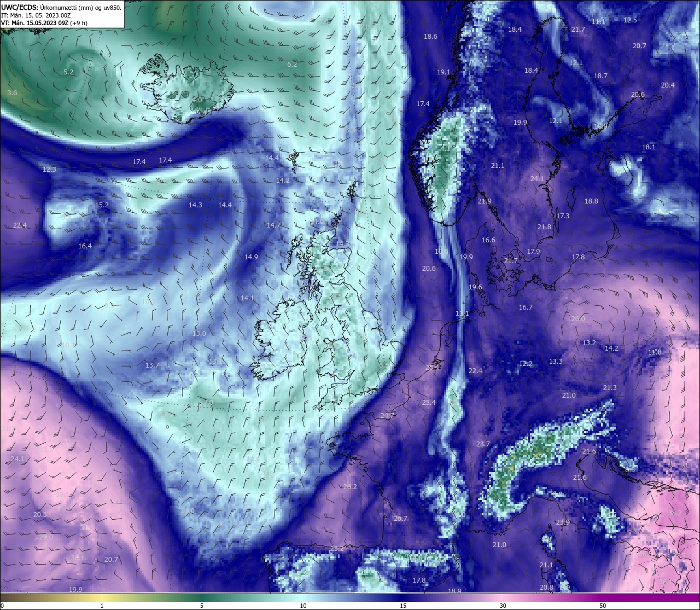Click the 30 tick label on the color scale
Viewport: 700px width, 610px height.
tap(503, 606)
